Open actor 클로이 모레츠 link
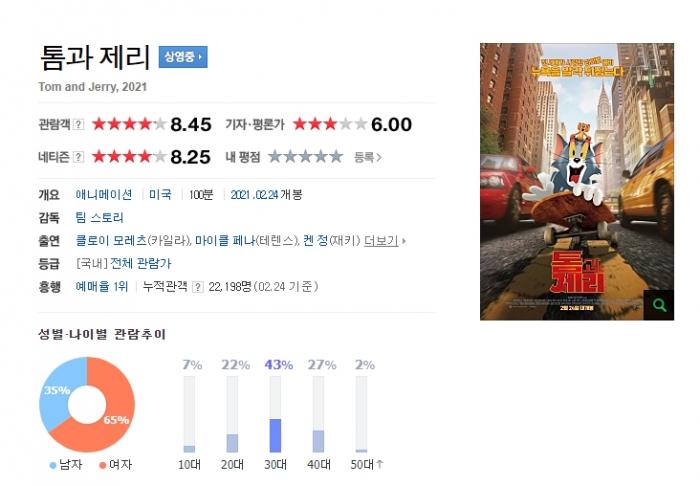This screenshot has height=486, width=700. (x=111, y=241)
